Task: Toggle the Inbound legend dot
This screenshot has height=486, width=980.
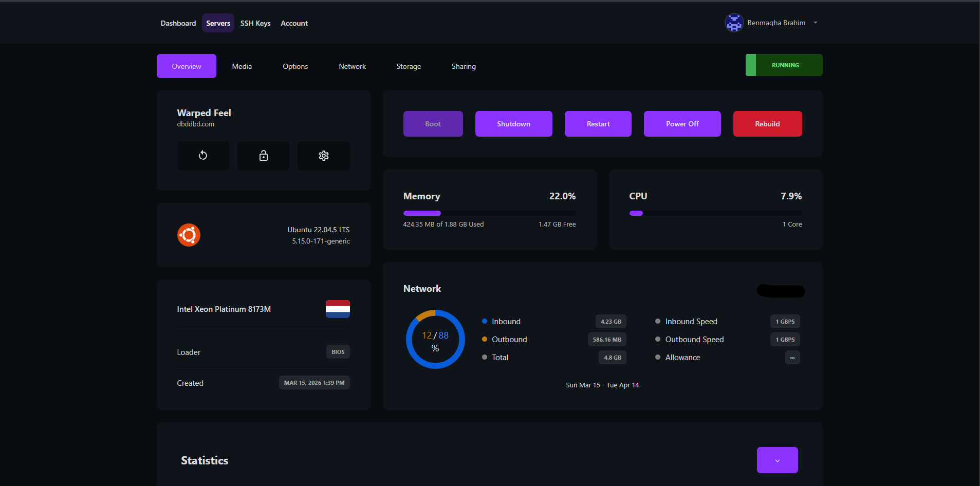Action: pos(484,321)
